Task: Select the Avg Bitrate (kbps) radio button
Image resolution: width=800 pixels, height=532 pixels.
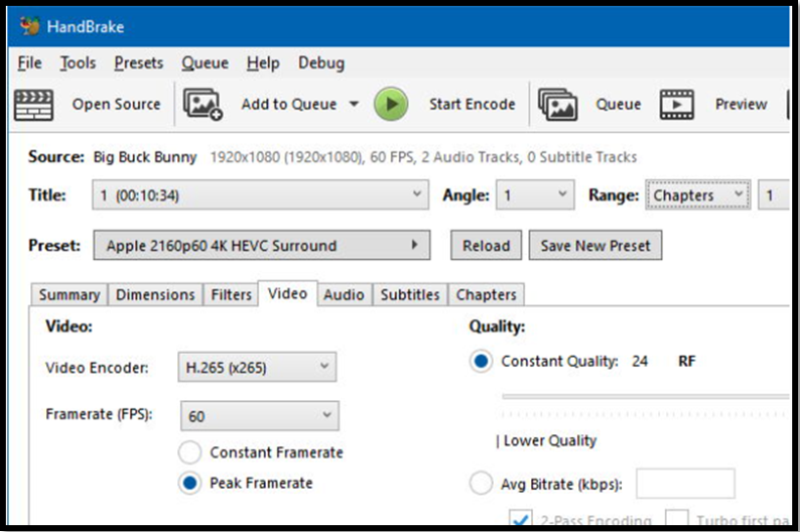Action: click(480, 483)
